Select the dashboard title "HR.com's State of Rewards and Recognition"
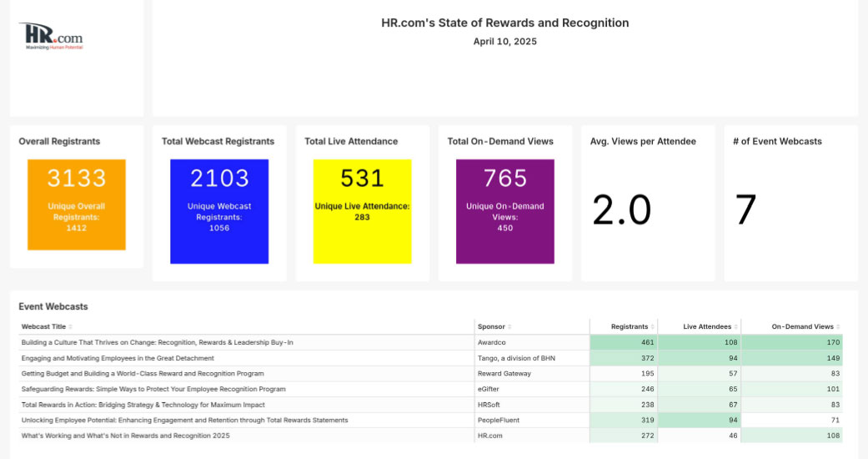This screenshot has width=868, height=459. 504,23
